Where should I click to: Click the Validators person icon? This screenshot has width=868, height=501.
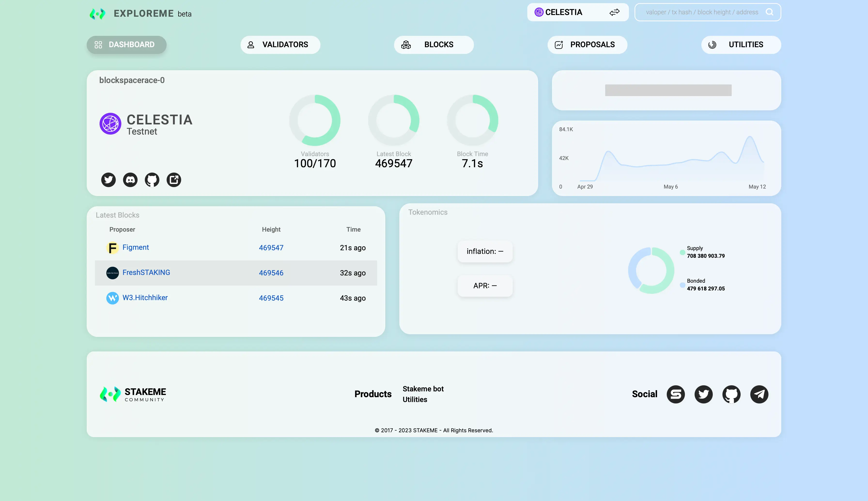(251, 45)
